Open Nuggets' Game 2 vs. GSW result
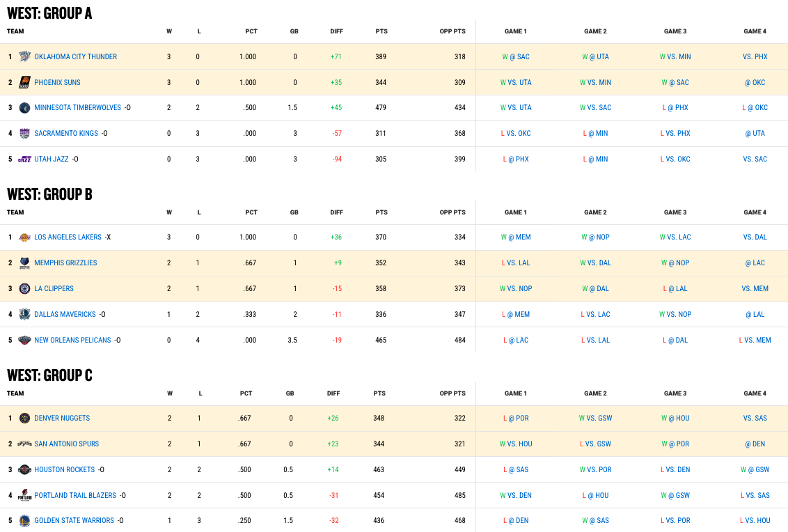The image size is (788, 532). [595, 418]
